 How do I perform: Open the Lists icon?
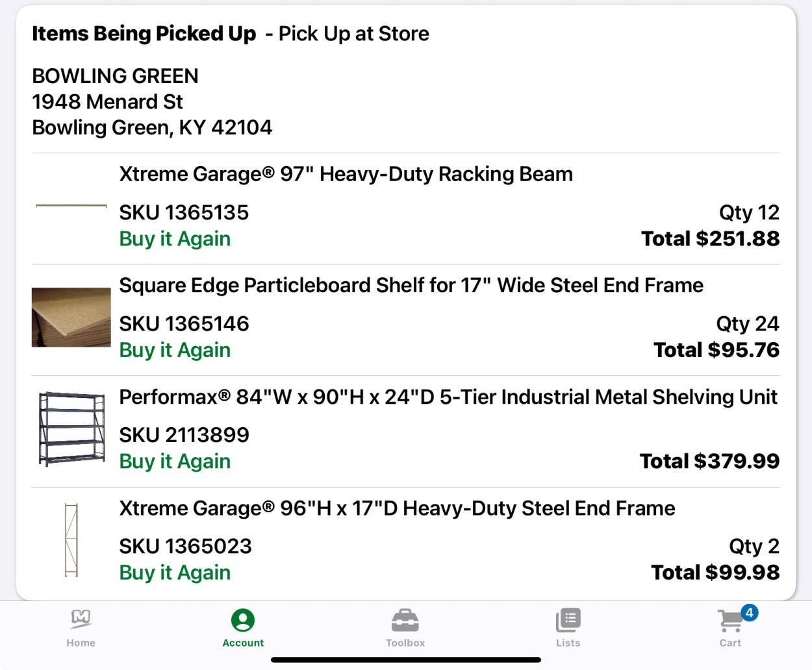pyautogui.click(x=568, y=621)
